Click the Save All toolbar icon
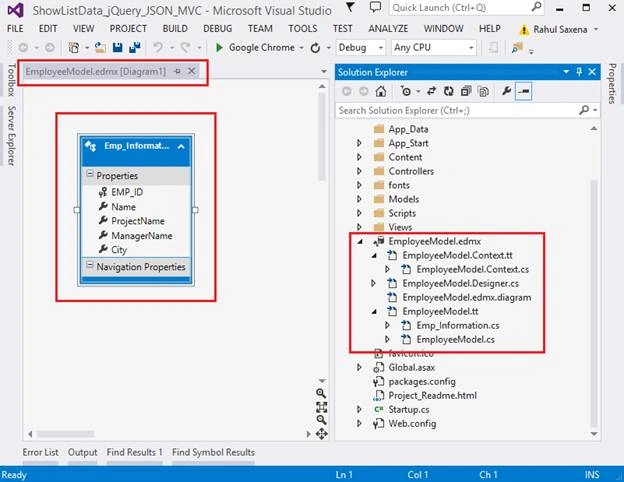This screenshot has width=624, height=482. (135, 48)
